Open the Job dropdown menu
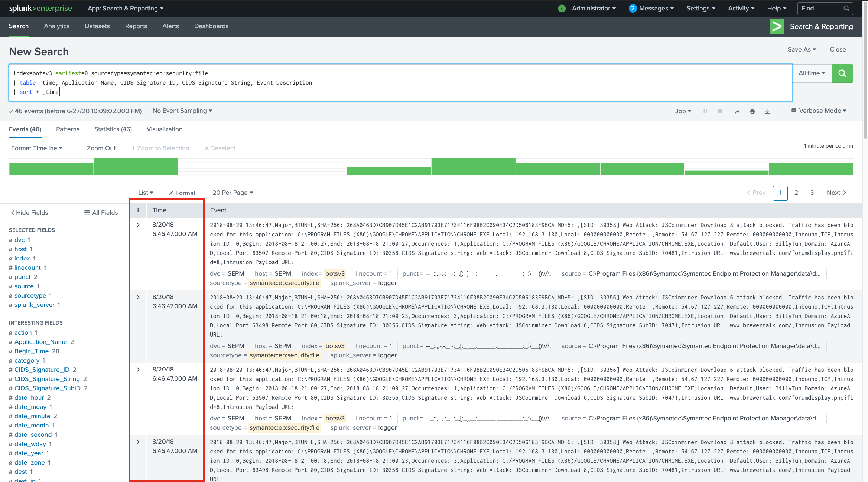868x482 pixels. click(x=683, y=111)
